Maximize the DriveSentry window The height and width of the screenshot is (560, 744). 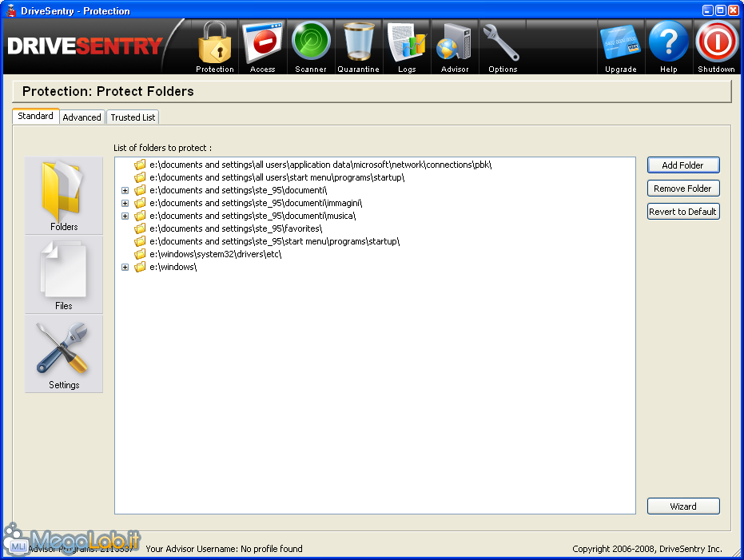pos(720,10)
